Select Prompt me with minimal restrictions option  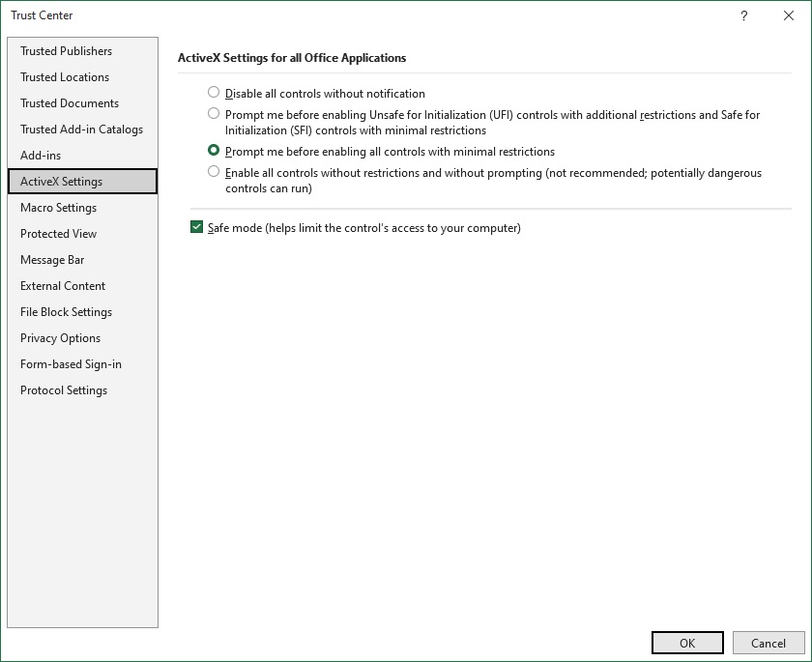coord(214,151)
